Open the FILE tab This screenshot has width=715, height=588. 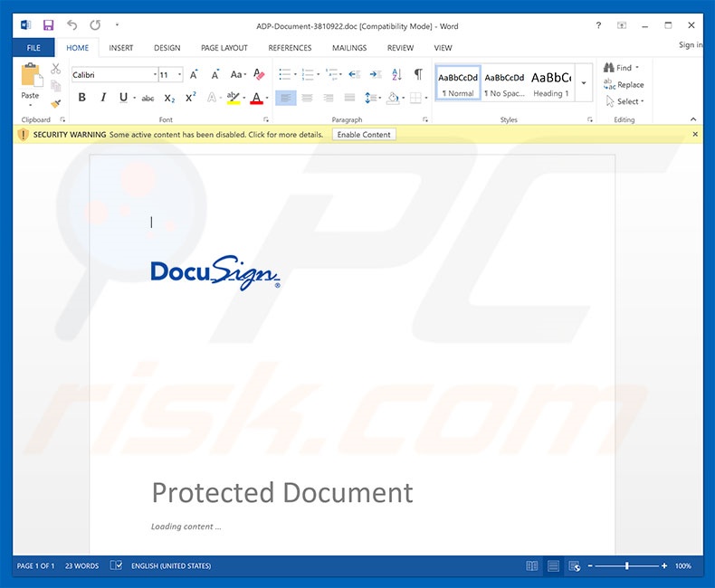[x=33, y=48]
